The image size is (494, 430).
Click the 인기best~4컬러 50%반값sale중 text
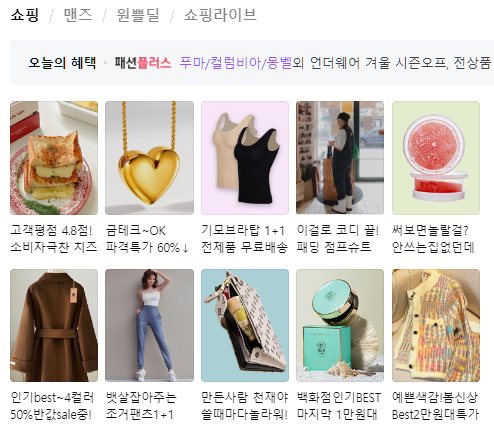pyautogui.click(x=52, y=406)
